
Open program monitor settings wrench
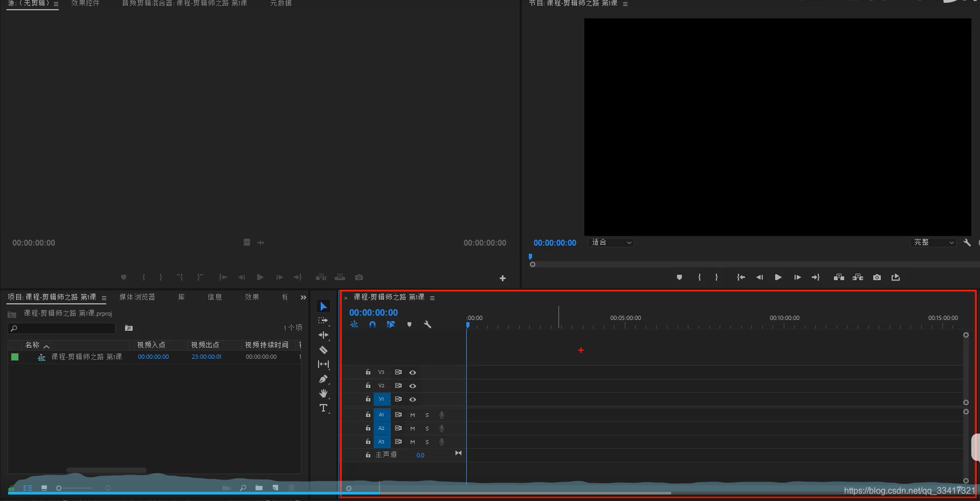(x=967, y=242)
